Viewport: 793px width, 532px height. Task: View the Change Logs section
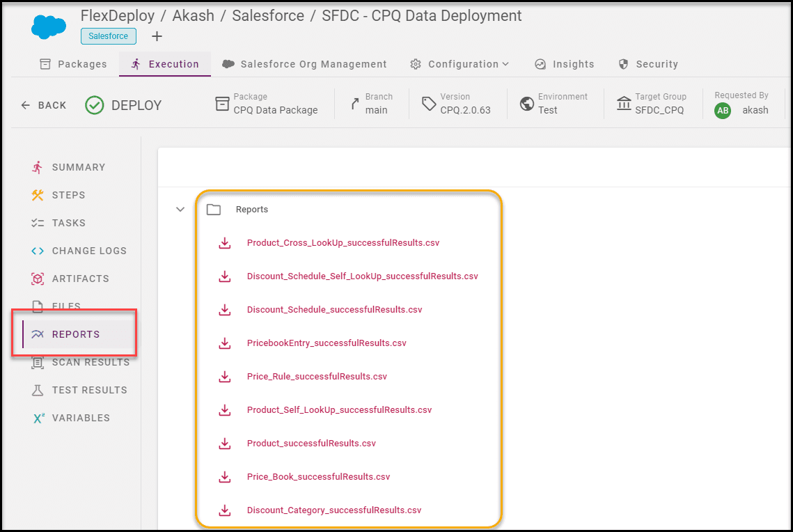tap(79, 251)
